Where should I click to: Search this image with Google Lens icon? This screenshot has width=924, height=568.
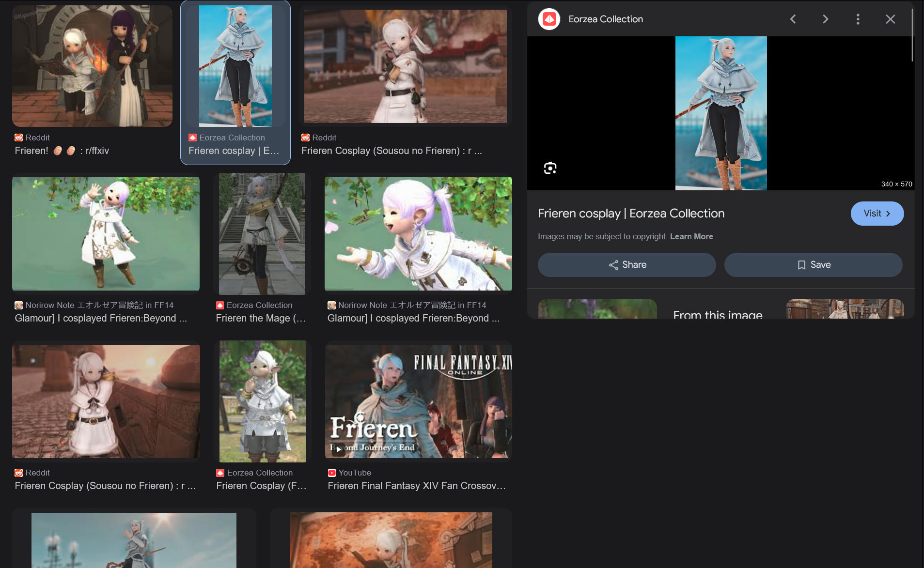click(550, 168)
